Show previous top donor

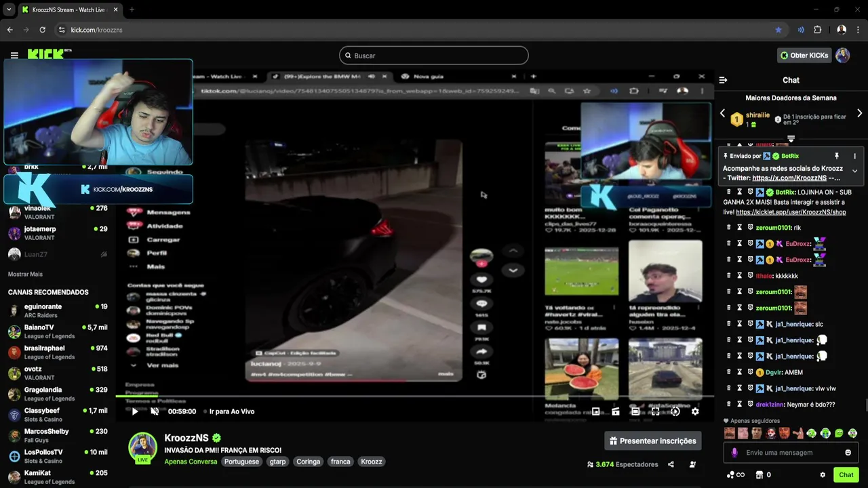tap(722, 113)
